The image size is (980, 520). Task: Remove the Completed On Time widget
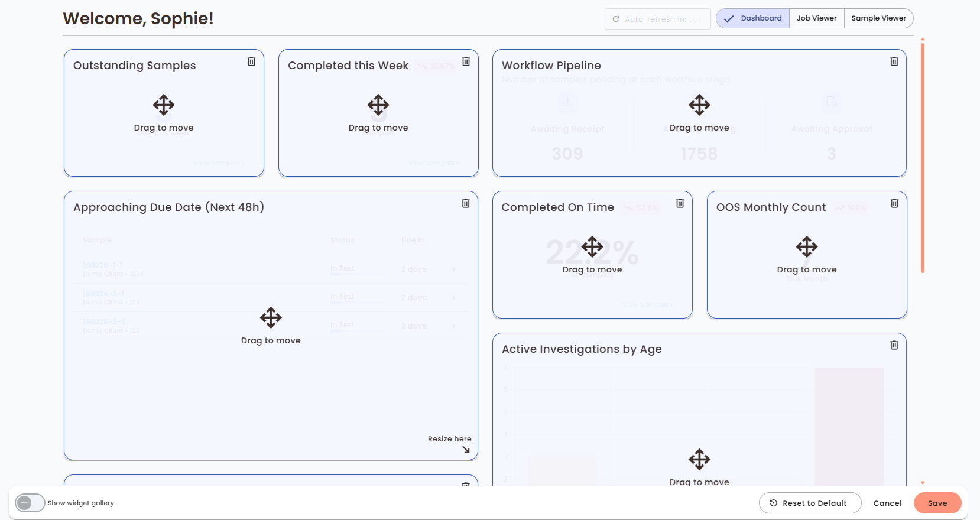click(x=680, y=203)
